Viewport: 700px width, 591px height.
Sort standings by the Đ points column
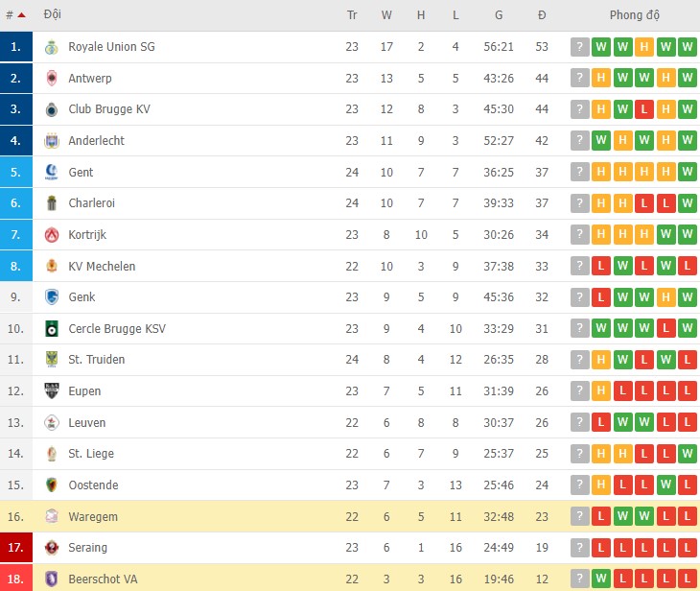[x=542, y=15]
